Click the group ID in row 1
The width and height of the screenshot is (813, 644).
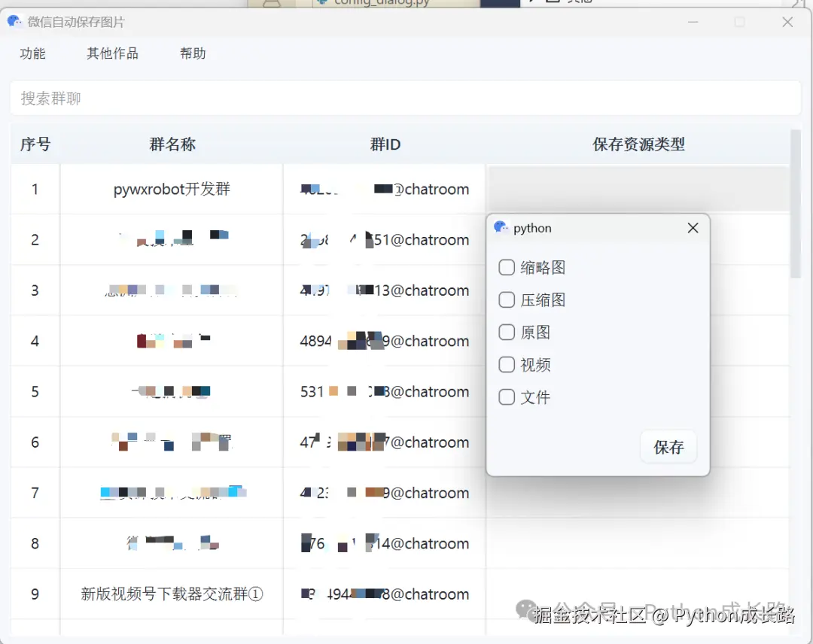[x=384, y=189]
